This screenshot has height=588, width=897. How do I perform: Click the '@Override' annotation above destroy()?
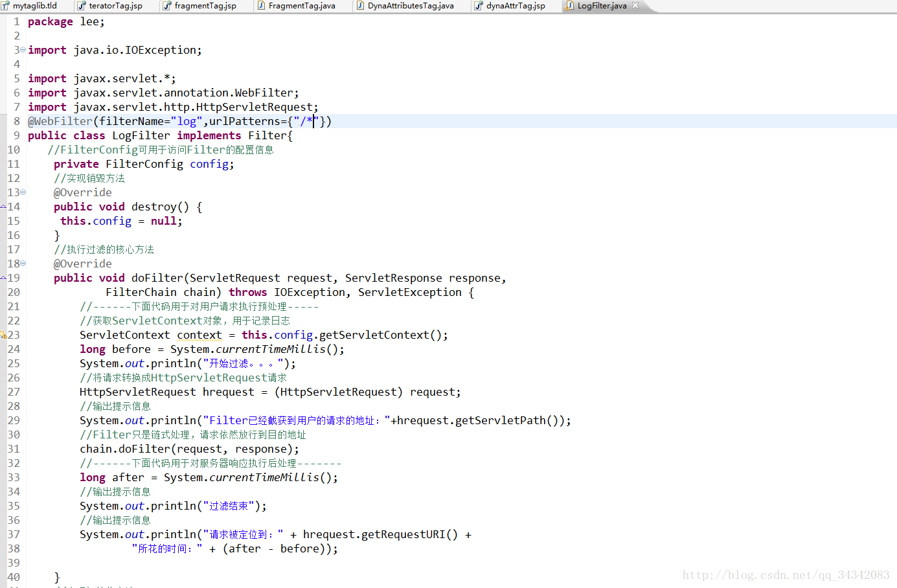tap(83, 193)
